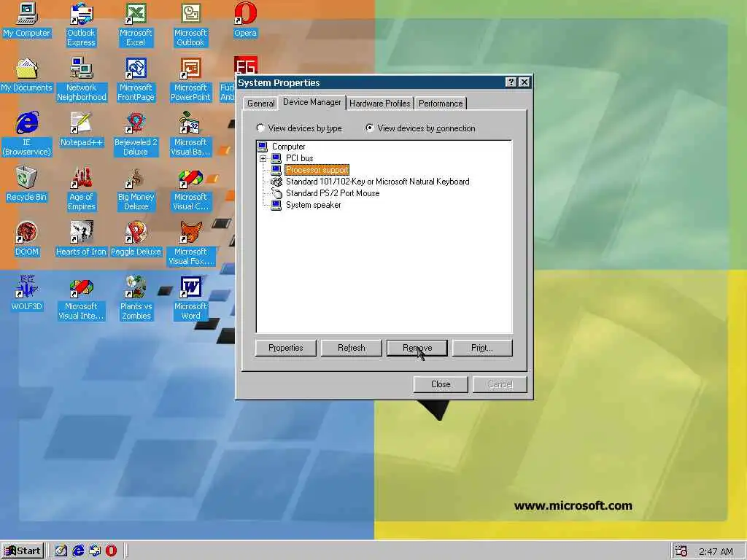Viewport: 747px width, 560px height.
Task: Click the 2:47 AM taskbar clock
Action: (716, 551)
